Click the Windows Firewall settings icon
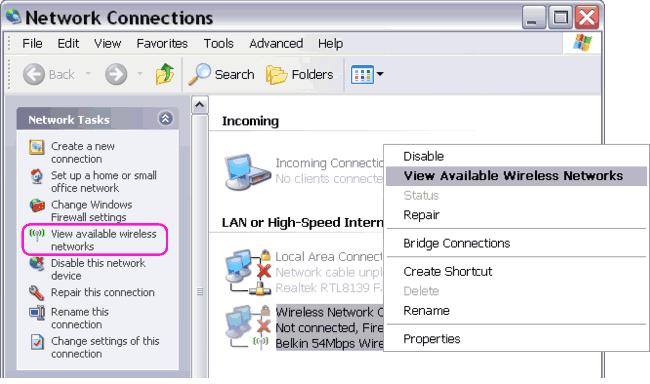The height and width of the screenshot is (384, 650). click(37, 205)
